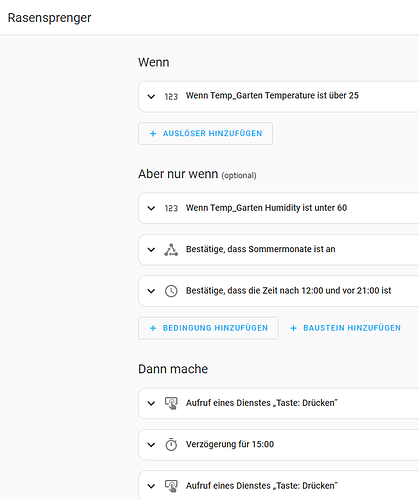Click the clock icon on time condition
This screenshot has width=419, height=500.
pos(171,291)
